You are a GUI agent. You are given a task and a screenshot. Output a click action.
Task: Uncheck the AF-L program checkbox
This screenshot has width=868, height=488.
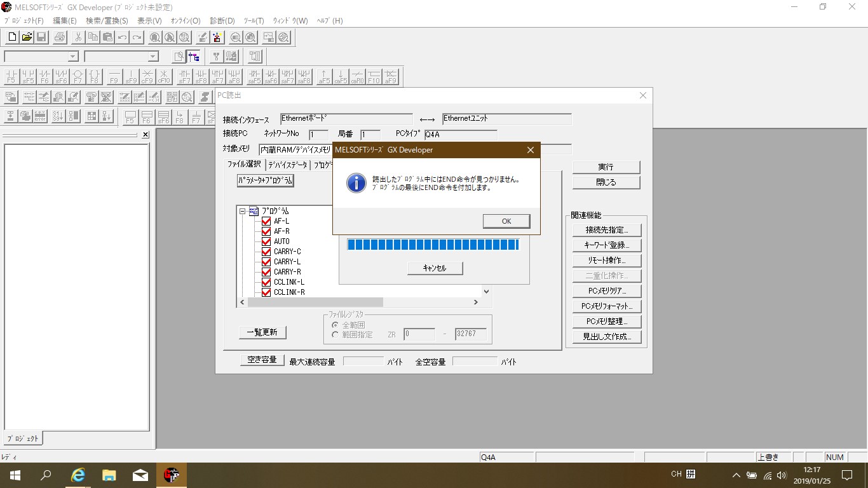tap(266, 221)
